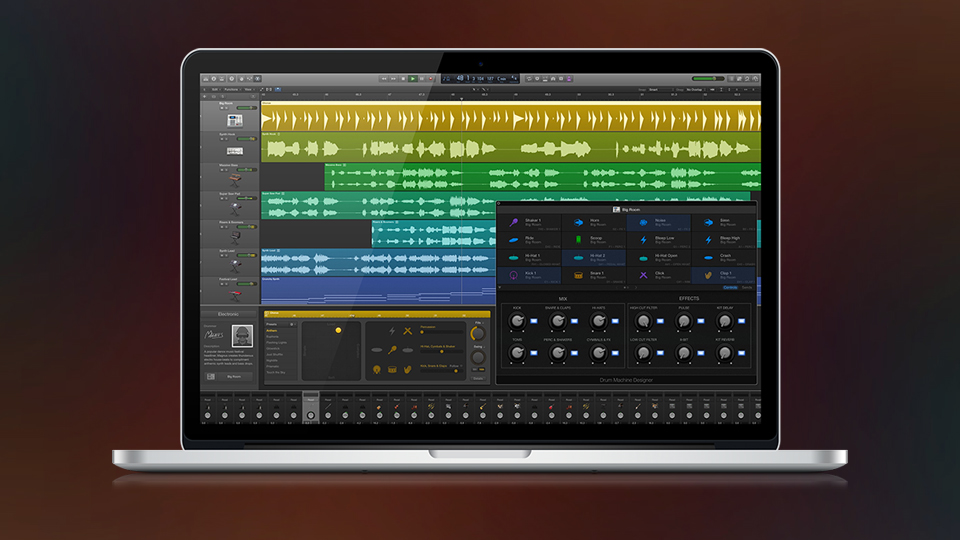Select the Horn drum pad
This screenshot has height=540, width=960.
click(594, 223)
